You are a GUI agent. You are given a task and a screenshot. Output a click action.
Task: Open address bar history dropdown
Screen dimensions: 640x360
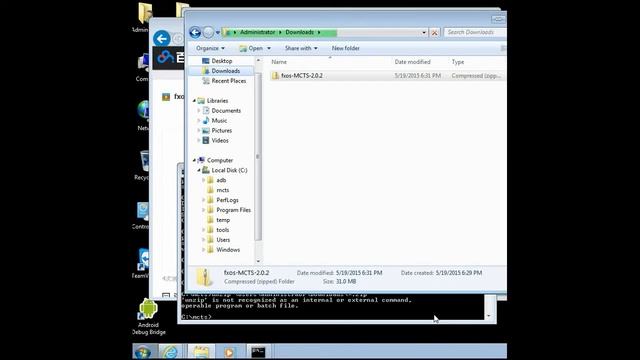tap(424, 33)
